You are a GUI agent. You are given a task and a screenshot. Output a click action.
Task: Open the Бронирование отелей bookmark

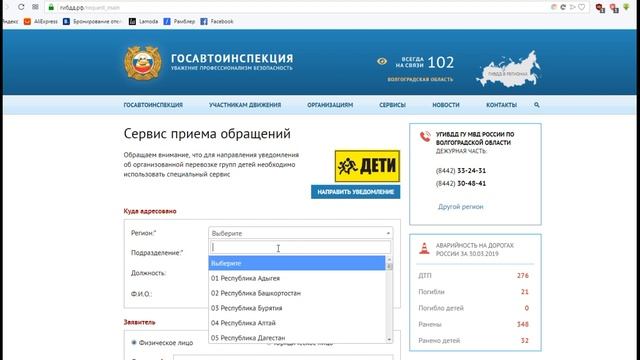click(x=92, y=22)
